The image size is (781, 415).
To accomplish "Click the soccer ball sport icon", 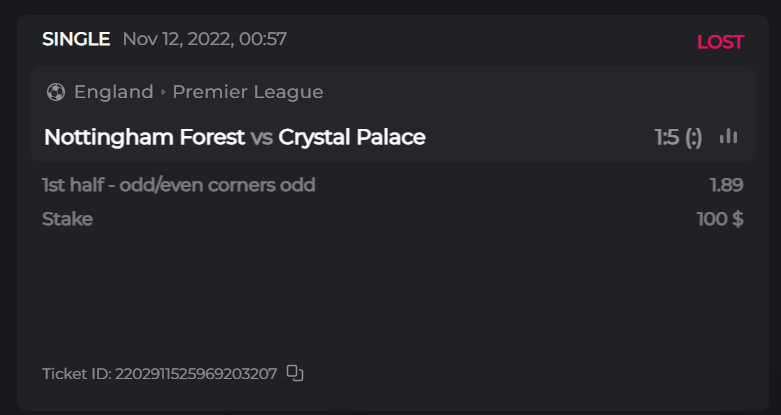I will point(56,92).
